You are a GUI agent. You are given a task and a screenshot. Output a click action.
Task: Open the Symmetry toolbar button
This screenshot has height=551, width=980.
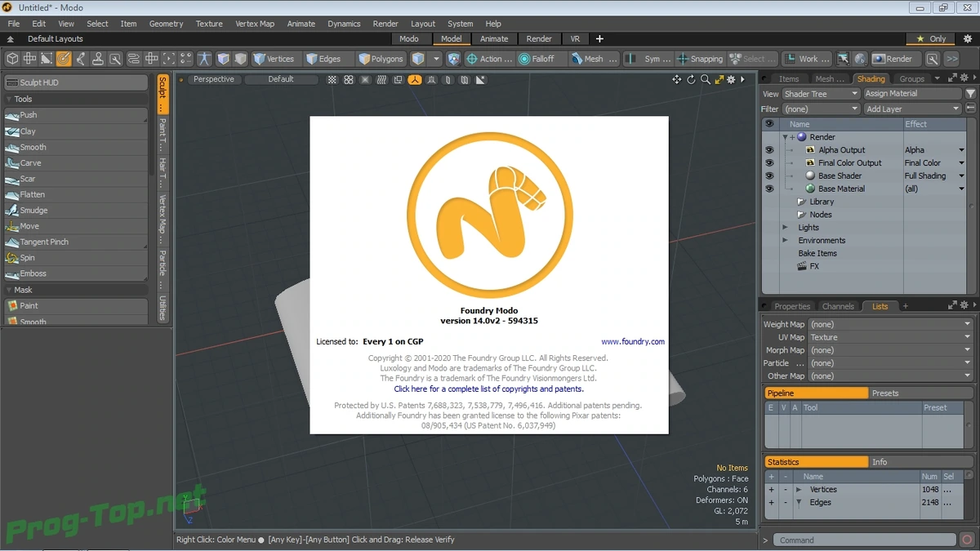(x=648, y=59)
